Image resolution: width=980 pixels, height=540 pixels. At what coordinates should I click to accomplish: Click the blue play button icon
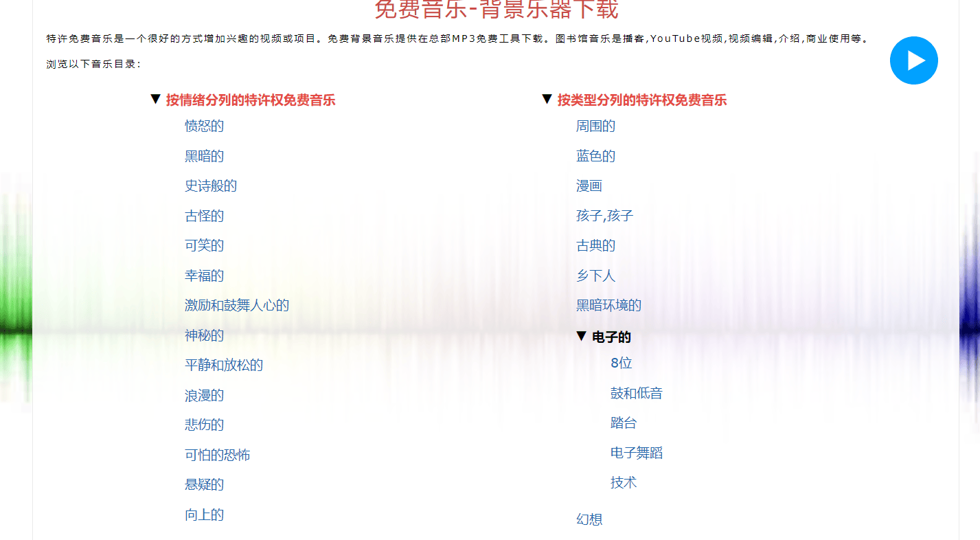913,60
